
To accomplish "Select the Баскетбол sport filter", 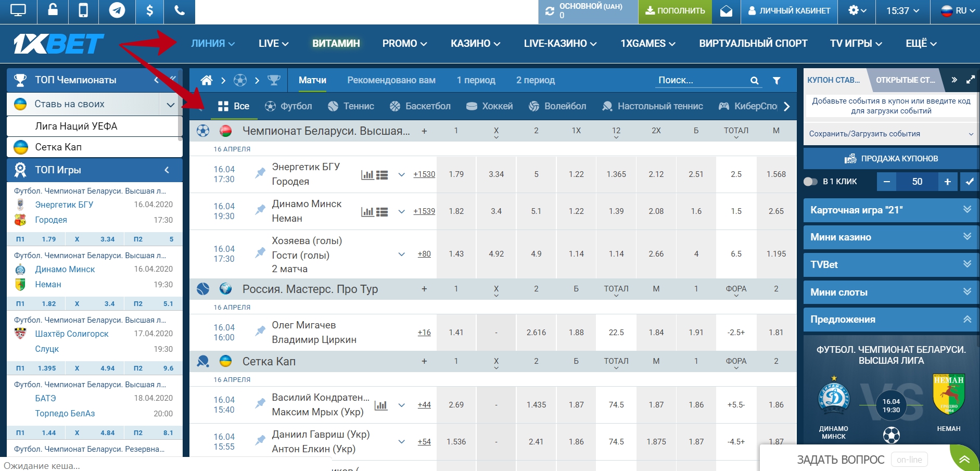I will point(420,106).
